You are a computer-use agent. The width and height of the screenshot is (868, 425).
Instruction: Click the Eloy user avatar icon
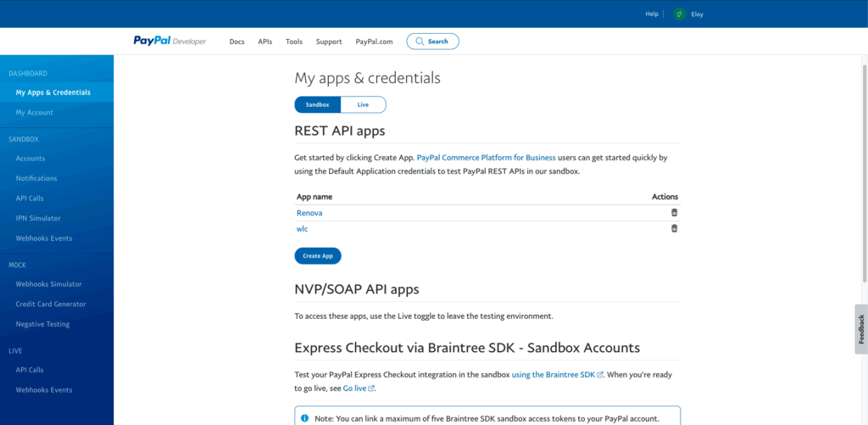(679, 14)
